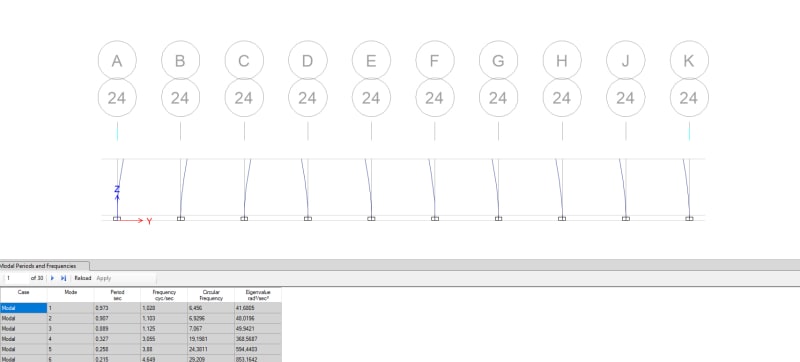800x362 pixels.
Task: Click eigenvalue cell of mode 5
Action: 258,349
